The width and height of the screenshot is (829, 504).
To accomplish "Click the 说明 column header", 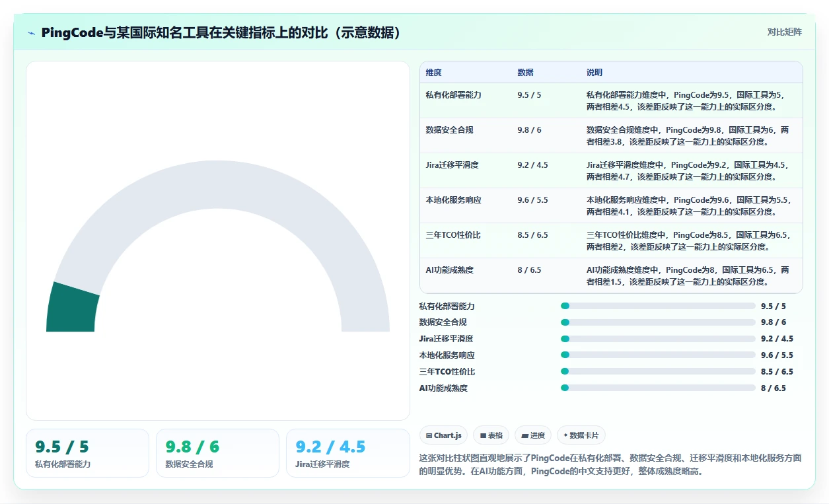I will (x=595, y=73).
